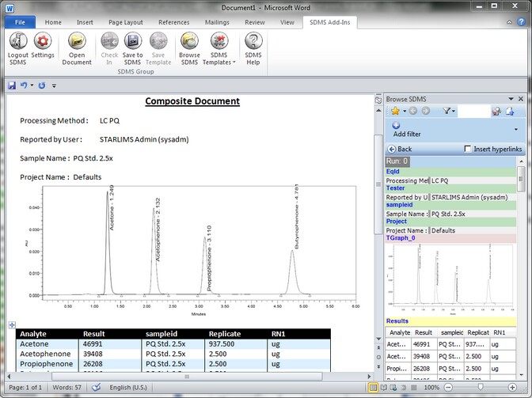Click the Project link in Browse SDMS
The width and height of the screenshot is (532, 398).
pos(397,222)
